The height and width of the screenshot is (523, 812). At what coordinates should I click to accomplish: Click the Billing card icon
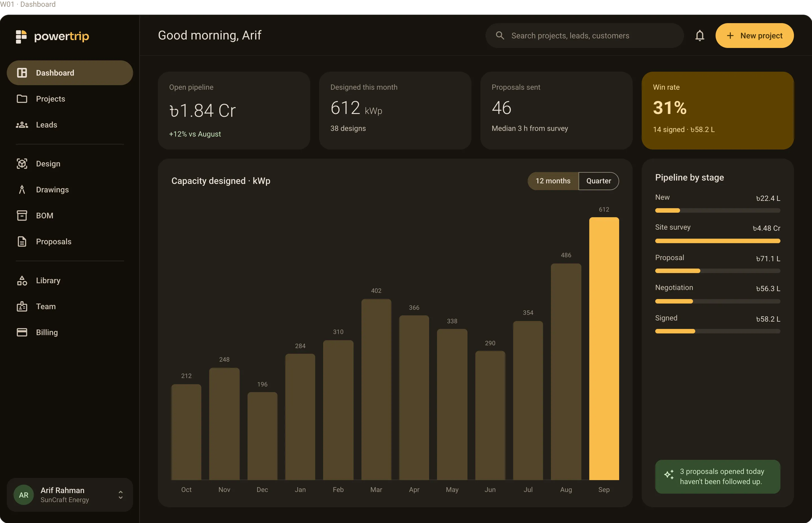[22, 332]
